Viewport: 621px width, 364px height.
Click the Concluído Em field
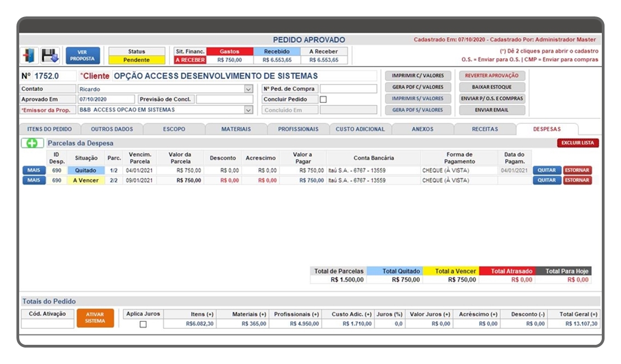tap(349, 110)
